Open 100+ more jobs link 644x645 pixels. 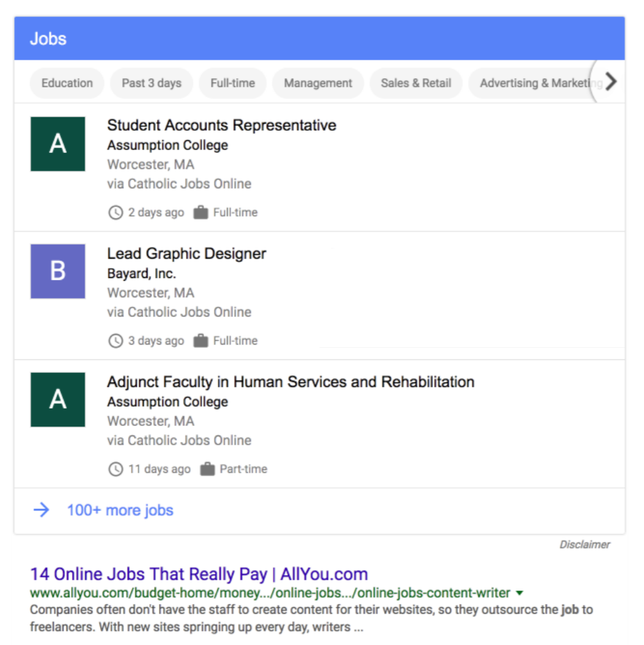pyautogui.click(x=120, y=510)
